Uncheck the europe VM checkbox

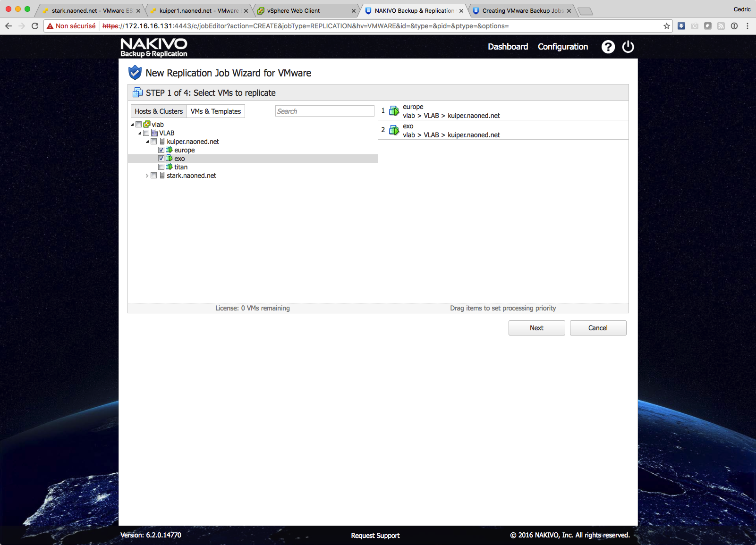(161, 150)
